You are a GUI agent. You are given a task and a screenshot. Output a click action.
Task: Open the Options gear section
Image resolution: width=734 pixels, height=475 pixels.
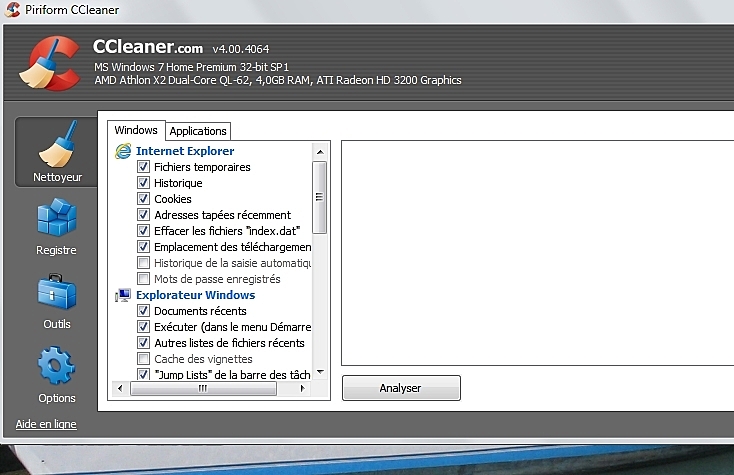click(57, 375)
